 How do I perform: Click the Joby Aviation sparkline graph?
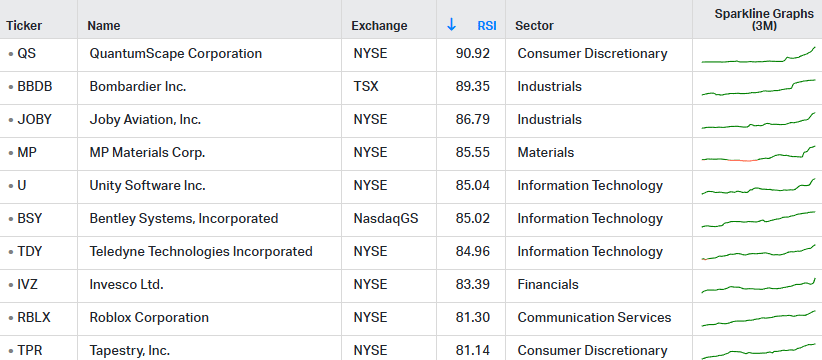[x=758, y=120]
